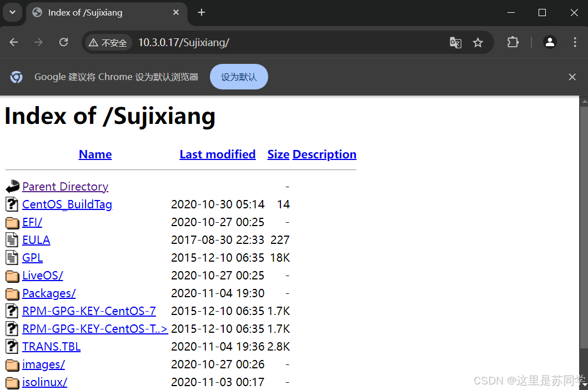Click the Parent Directory back-arrow icon

(x=12, y=186)
